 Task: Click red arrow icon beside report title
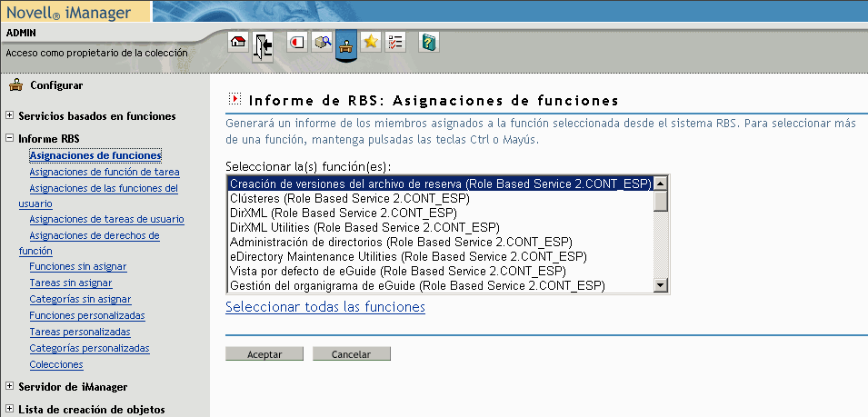(235, 99)
